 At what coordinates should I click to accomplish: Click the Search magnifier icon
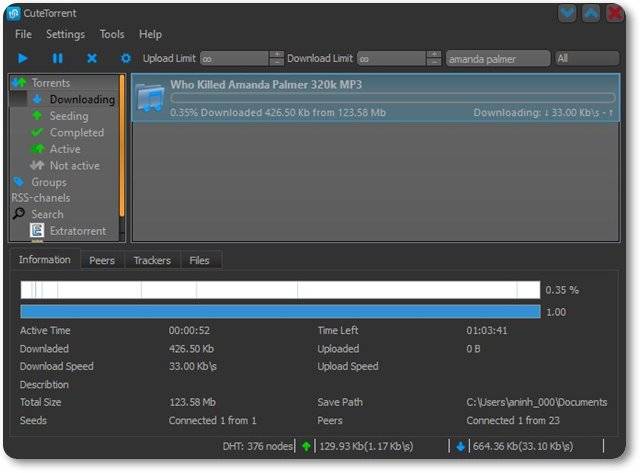19,213
